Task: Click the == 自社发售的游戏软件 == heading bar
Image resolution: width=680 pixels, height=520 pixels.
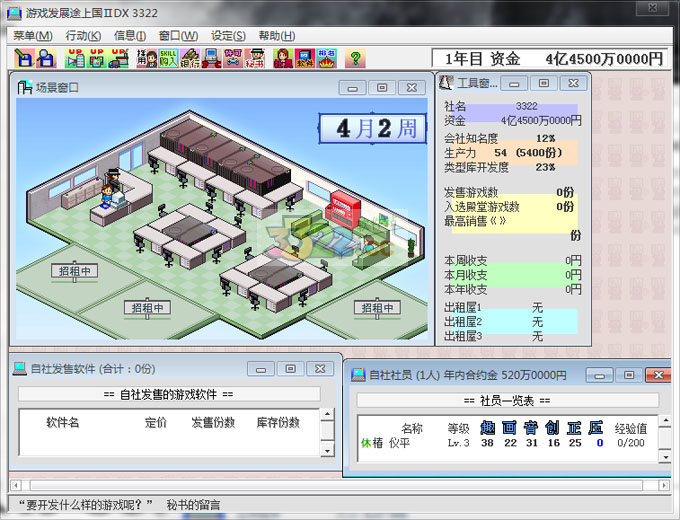Action: pyautogui.click(x=169, y=394)
